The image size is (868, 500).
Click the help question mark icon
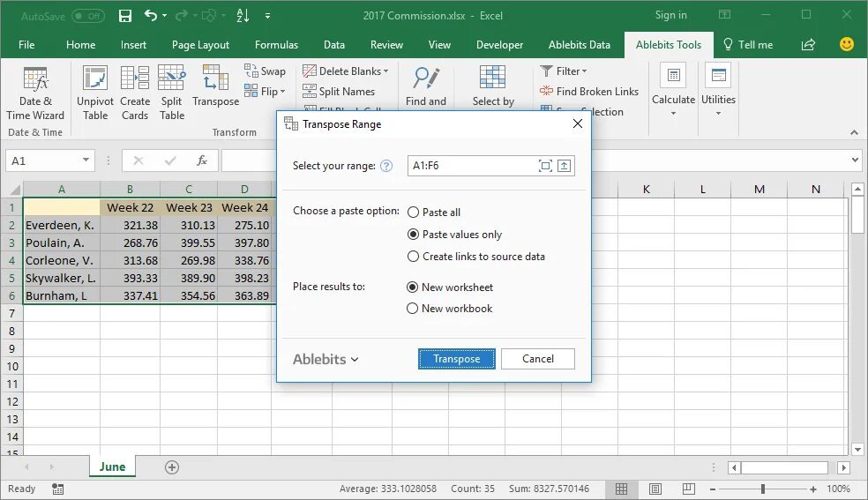pyautogui.click(x=386, y=166)
